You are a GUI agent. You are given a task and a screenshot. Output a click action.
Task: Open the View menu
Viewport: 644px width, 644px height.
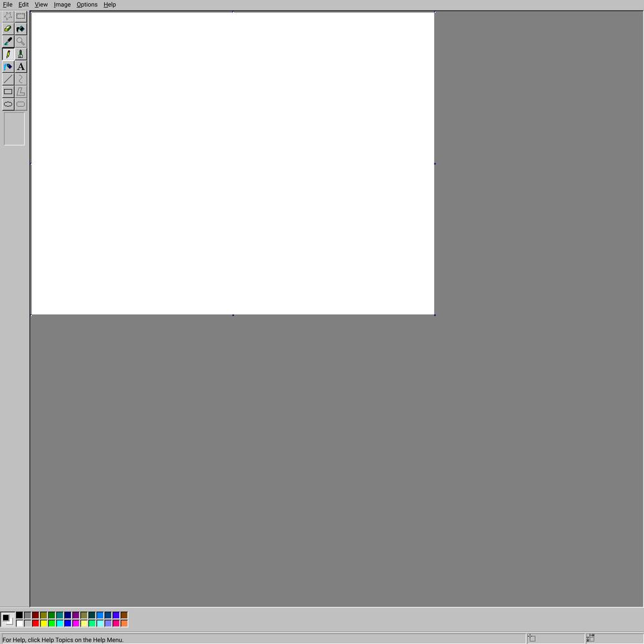tap(41, 5)
